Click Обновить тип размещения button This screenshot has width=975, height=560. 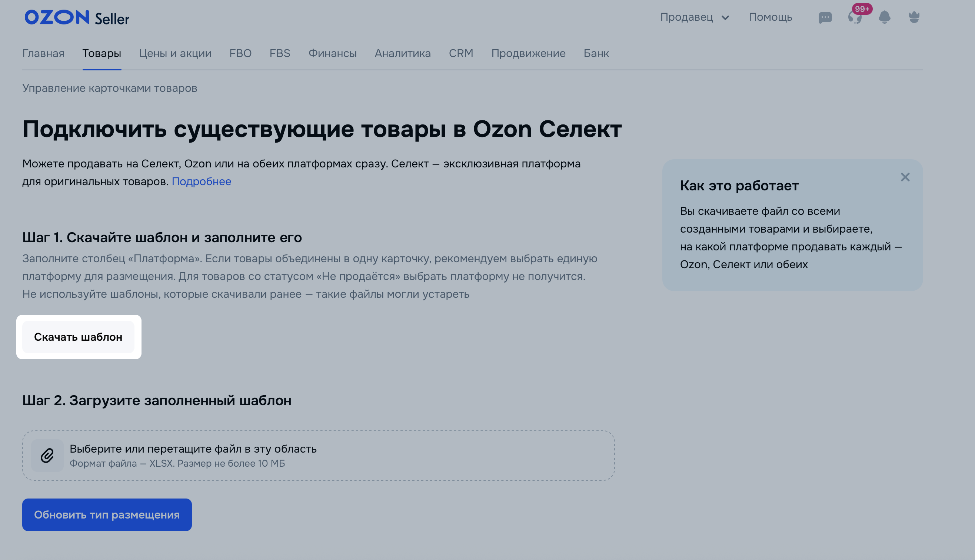point(107,514)
